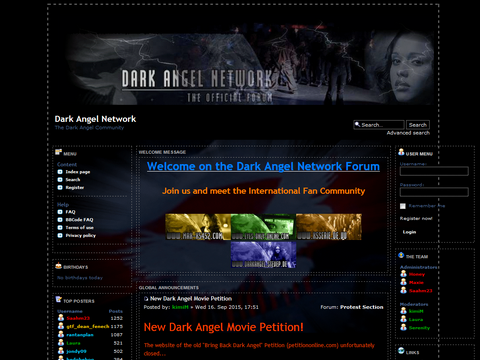Click the blue darkangel banner thumbnail
The width and height of the screenshot is (480, 360).
click(x=263, y=255)
